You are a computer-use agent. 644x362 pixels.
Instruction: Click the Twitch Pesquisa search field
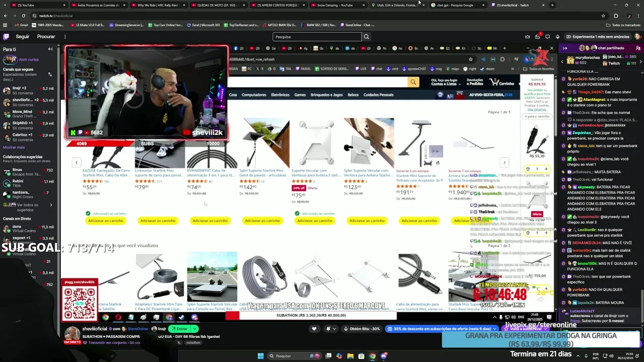coord(317,37)
